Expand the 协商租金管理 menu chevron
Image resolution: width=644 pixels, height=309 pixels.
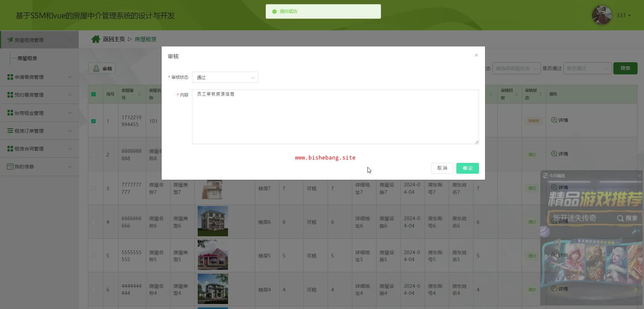(x=70, y=113)
